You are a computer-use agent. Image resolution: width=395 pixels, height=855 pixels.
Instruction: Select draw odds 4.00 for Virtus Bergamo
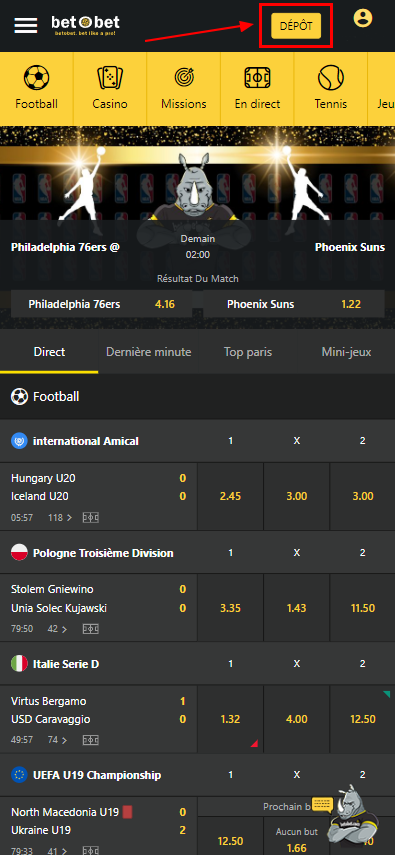coord(296,720)
